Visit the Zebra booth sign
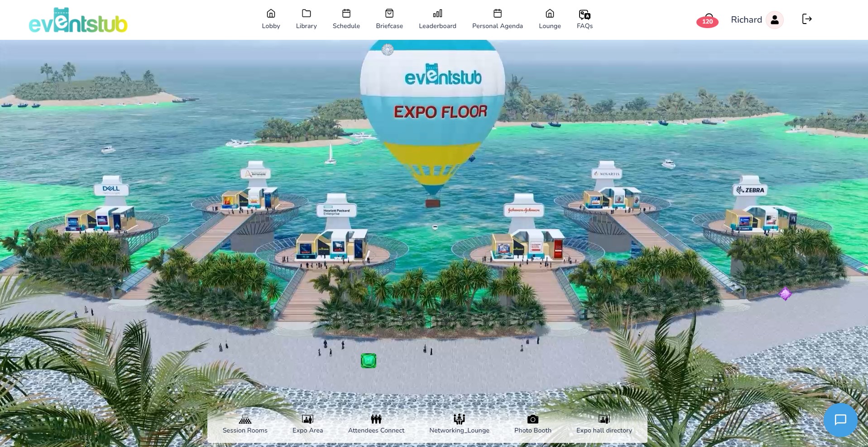868x447 pixels. [x=750, y=190]
